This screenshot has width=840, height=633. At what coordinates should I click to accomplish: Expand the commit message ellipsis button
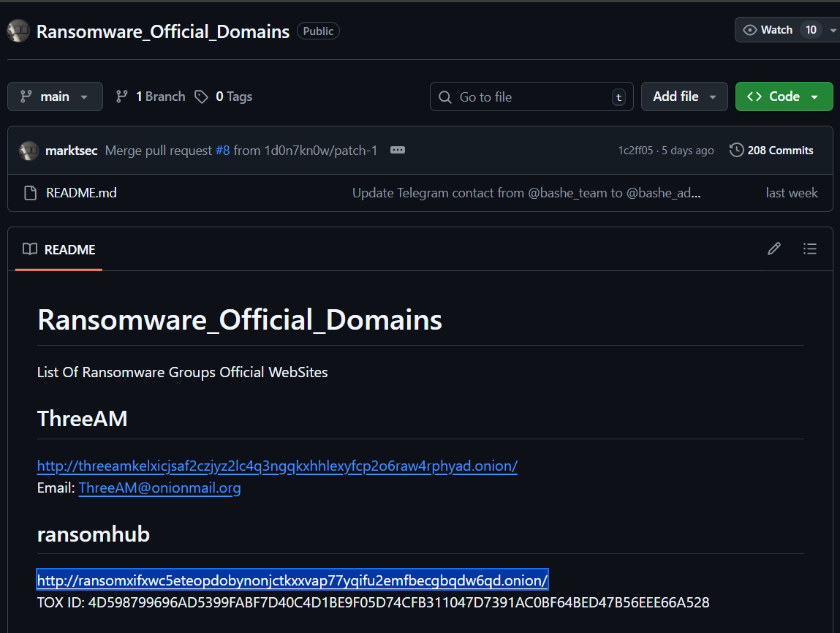(x=398, y=150)
